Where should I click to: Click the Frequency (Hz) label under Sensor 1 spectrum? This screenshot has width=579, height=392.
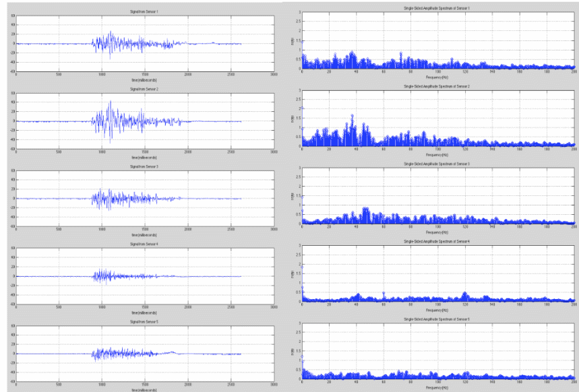coord(437,77)
